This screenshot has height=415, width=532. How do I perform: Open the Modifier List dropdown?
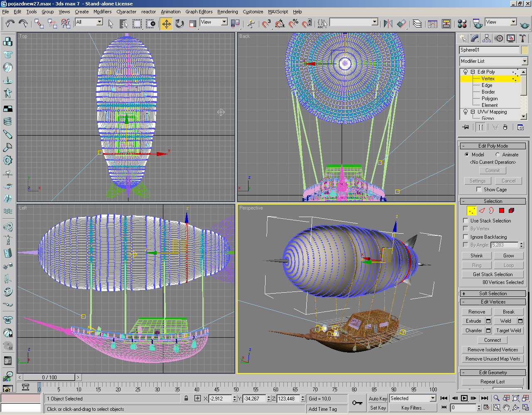coord(524,61)
